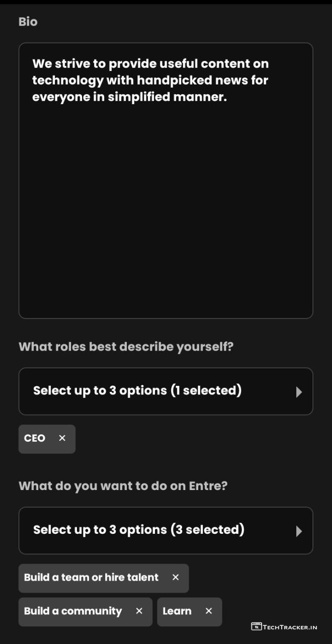Open 'Select up to 3 options (1 selected)' box
The image size is (332, 644).
(137, 391)
